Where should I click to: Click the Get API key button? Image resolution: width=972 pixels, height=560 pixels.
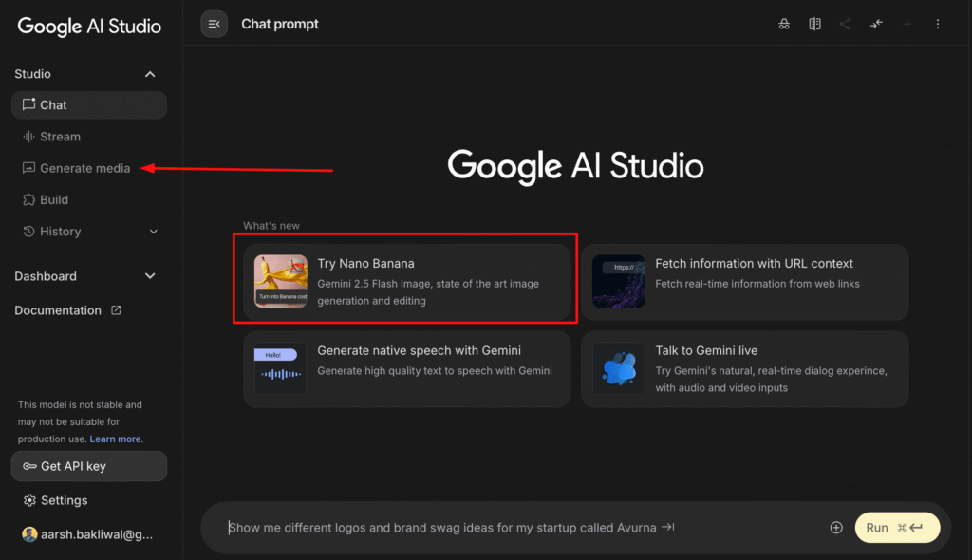click(x=89, y=466)
